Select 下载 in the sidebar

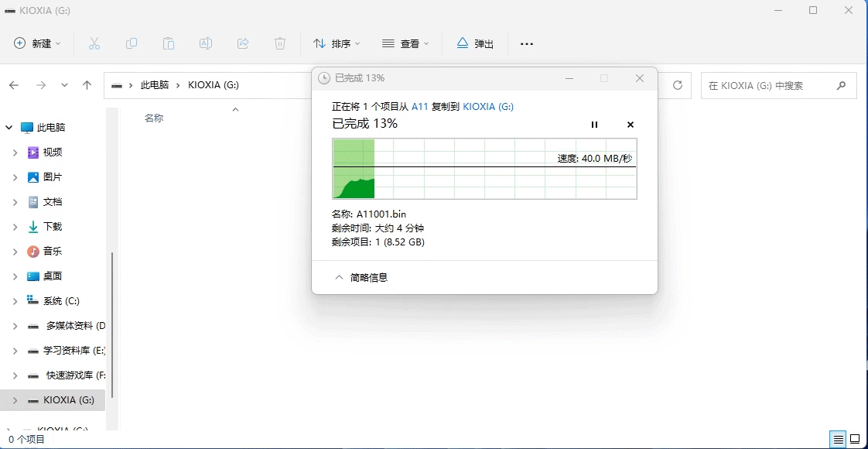tap(53, 227)
